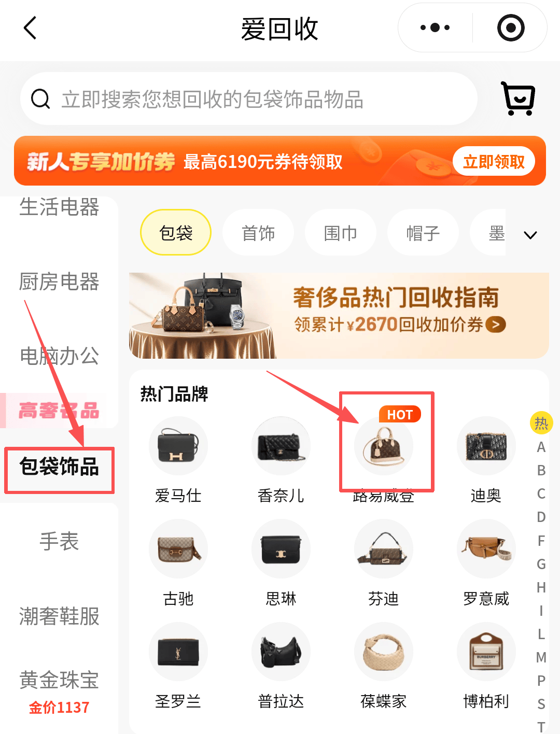
Task: Switch to the 围巾 category chip
Action: pos(340,232)
